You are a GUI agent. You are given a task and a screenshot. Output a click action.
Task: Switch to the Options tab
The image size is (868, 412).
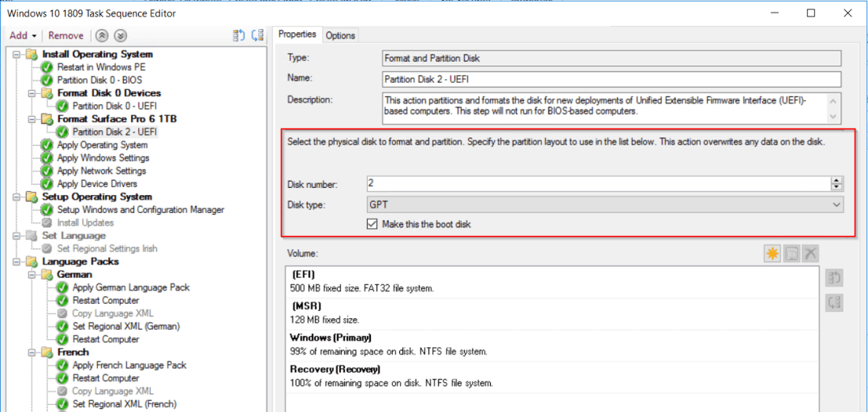pos(340,36)
